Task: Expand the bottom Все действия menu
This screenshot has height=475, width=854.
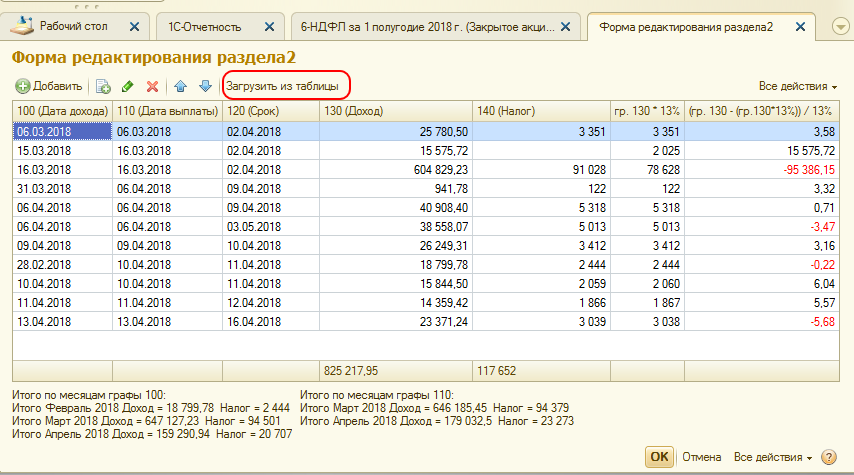Action: tap(772, 457)
